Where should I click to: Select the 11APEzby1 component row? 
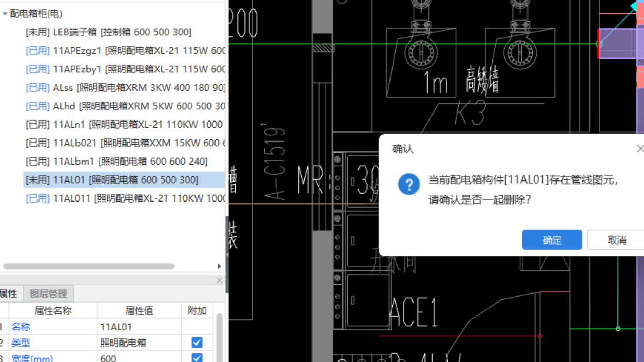(124, 69)
